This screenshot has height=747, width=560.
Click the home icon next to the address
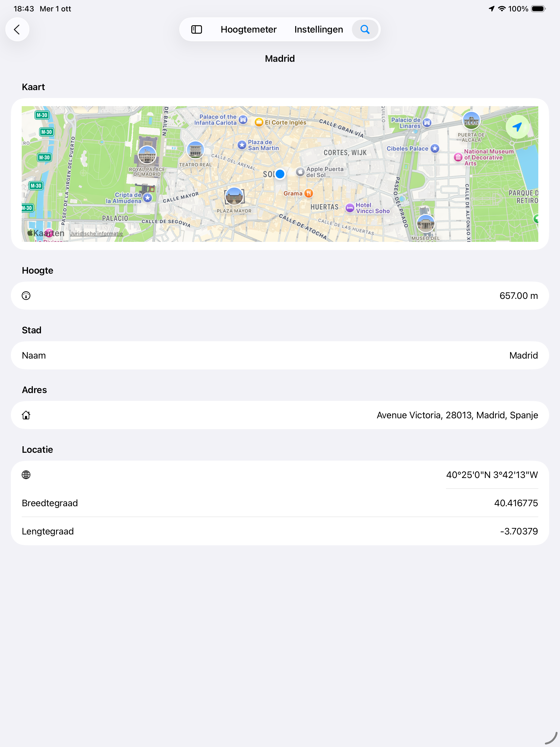(x=26, y=415)
